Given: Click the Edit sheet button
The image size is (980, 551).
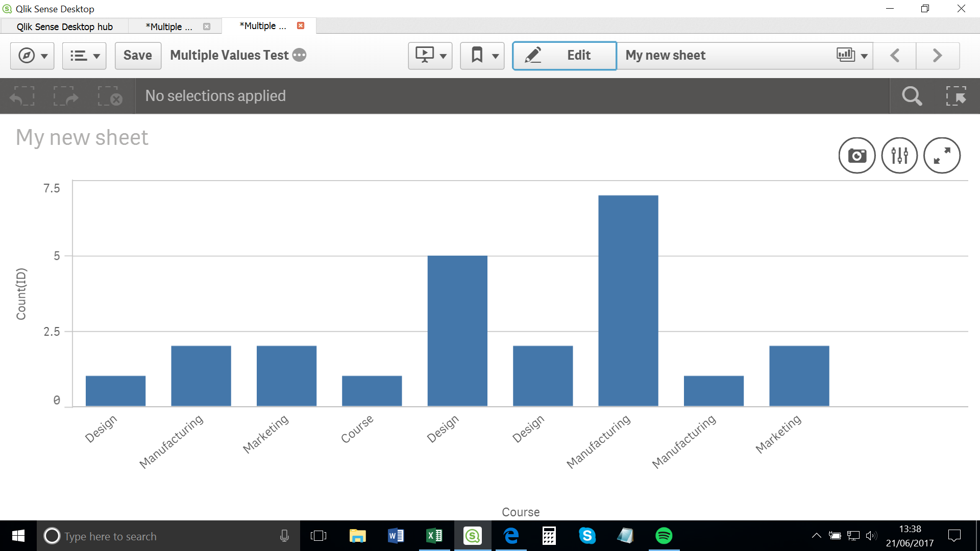Looking at the screenshot, I should point(564,56).
